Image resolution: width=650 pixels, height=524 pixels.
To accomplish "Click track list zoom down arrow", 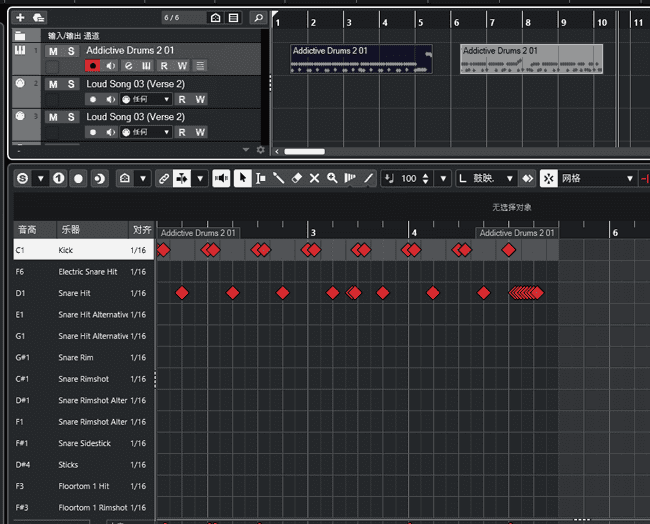I will click(246, 150).
